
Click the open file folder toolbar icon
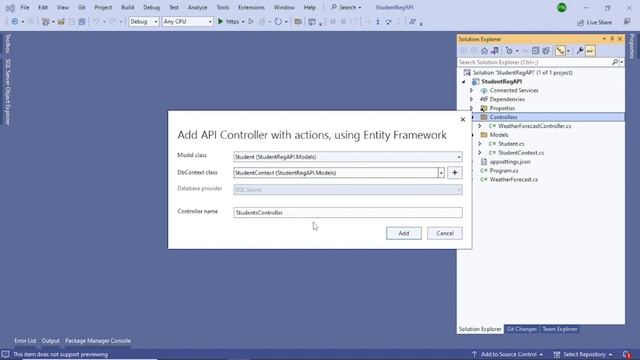61,21
